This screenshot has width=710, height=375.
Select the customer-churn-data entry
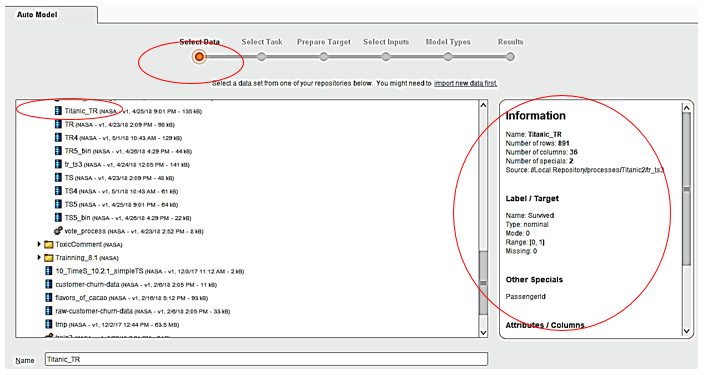coord(136,284)
